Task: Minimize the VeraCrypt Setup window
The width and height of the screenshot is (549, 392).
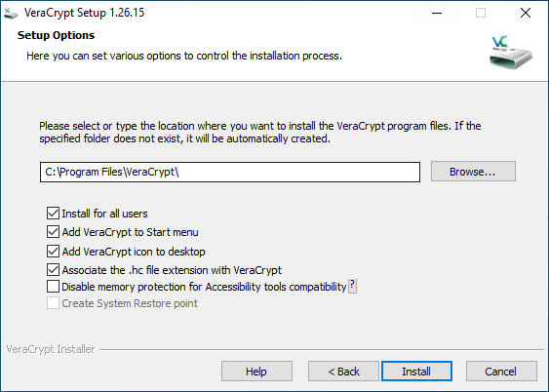Action: click(437, 14)
